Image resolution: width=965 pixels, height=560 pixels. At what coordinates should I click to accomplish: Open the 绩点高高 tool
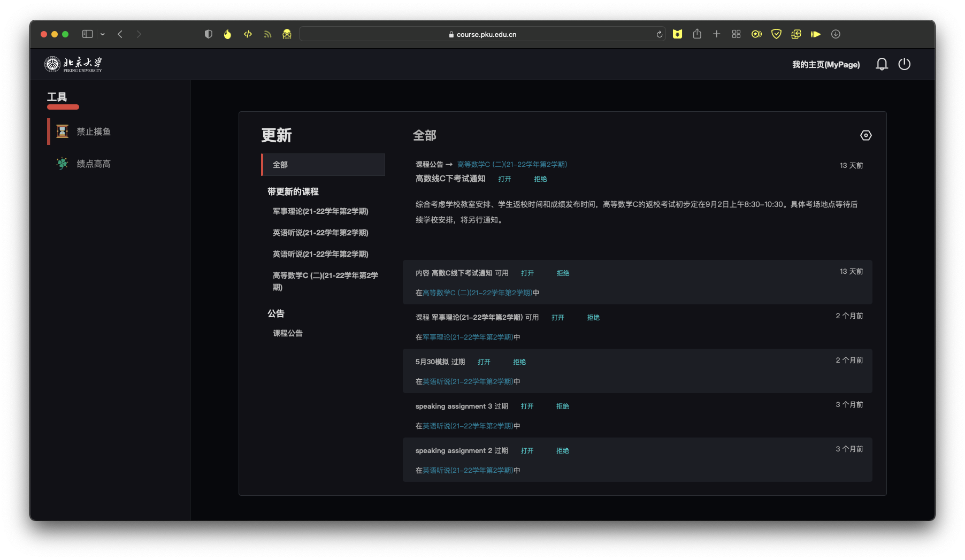tap(94, 164)
